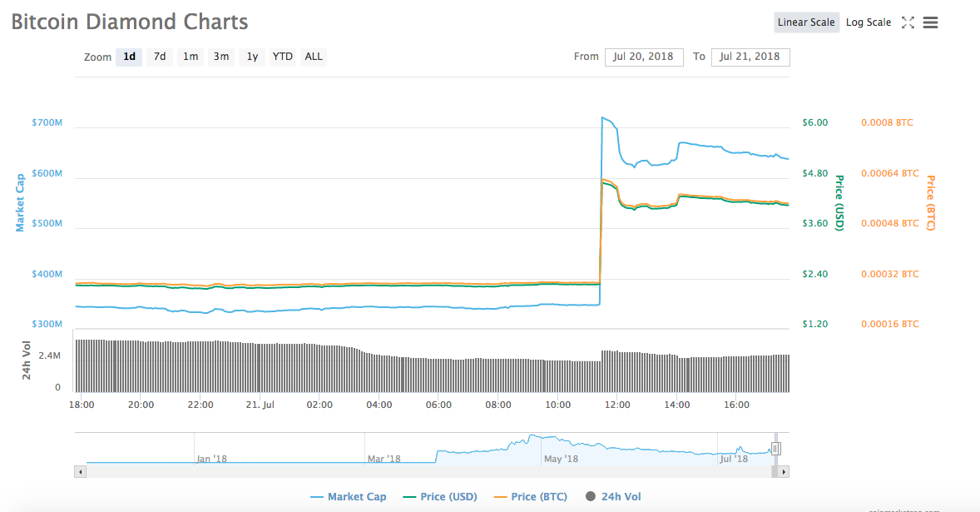Image resolution: width=980 pixels, height=512 pixels.
Task: Click the From date field
Action: tap(644, 57)
